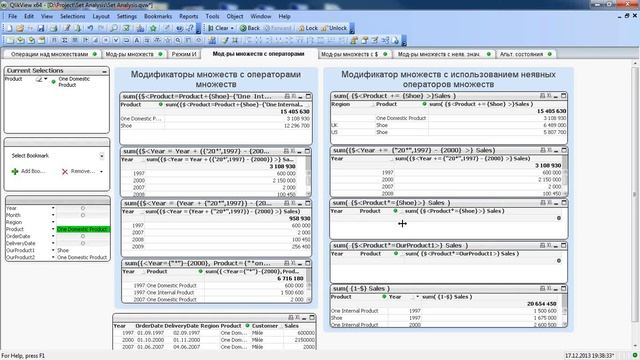This screenshot has width=640, height=360.
Task: Click the Unlock button
Action: pos(334,28)
